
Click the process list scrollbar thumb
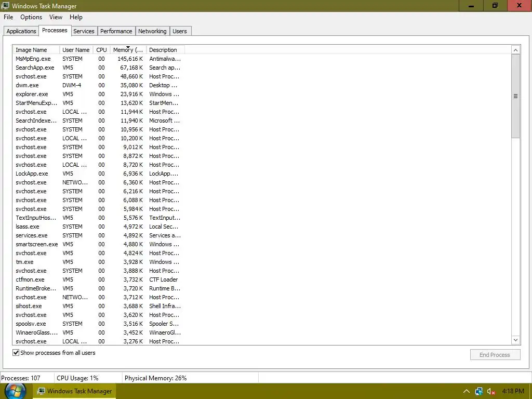(x=516, y=96)
